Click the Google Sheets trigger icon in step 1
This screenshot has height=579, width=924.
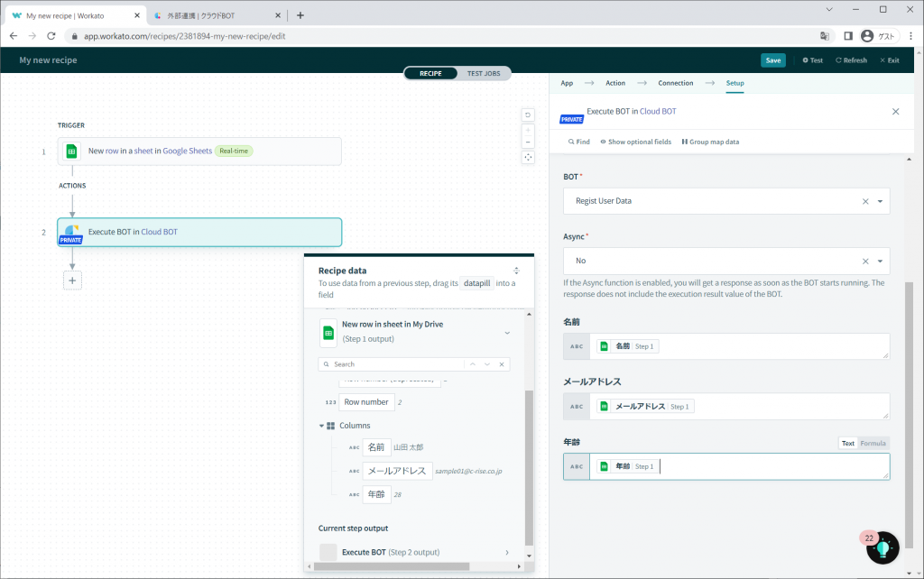[71, 152]
